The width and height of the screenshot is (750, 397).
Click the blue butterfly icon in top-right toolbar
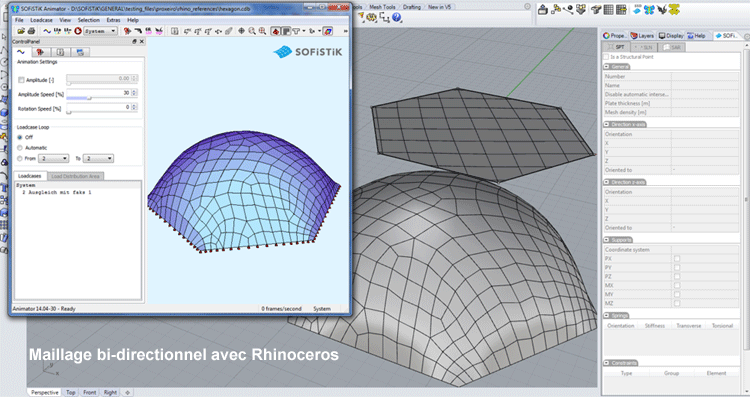pos(649,10)
